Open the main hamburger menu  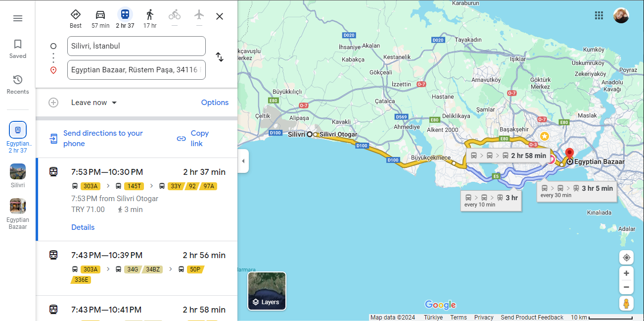[x=18, y=18]
